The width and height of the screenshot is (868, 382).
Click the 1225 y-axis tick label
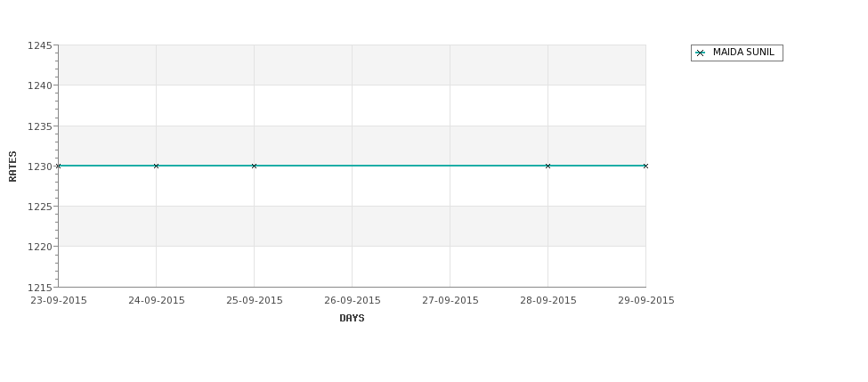40,207
